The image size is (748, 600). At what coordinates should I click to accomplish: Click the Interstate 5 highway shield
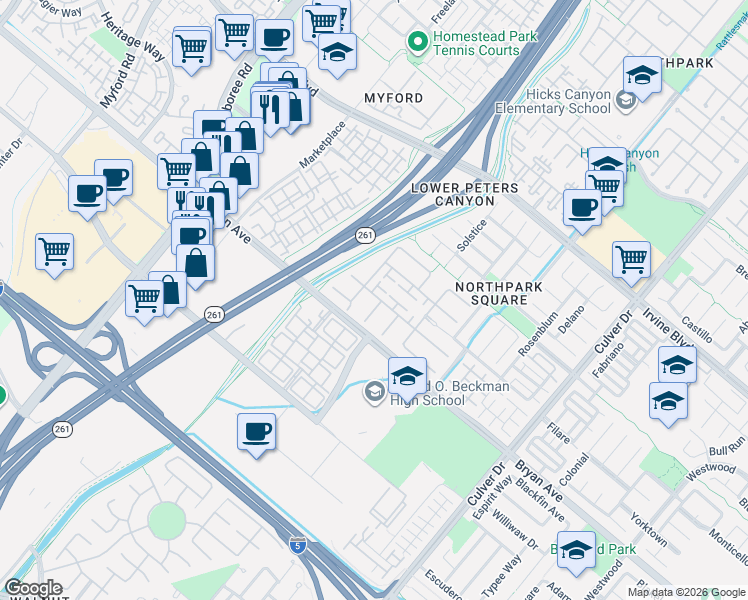298,546
